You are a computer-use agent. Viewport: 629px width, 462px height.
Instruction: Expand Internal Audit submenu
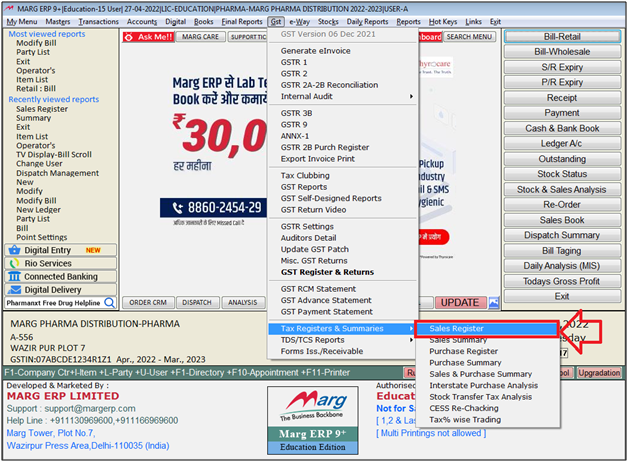(x=342, y=96)
